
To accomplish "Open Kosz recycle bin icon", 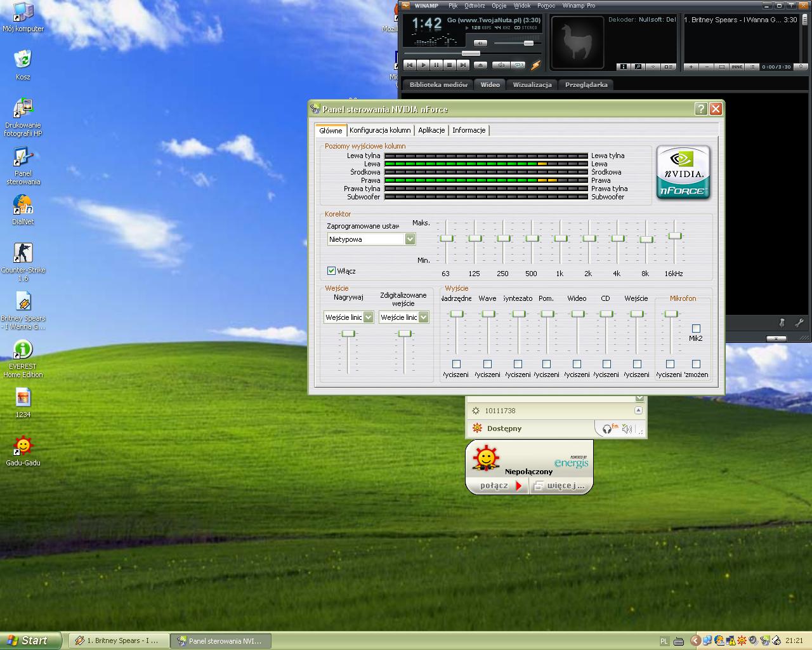I will (23, 65).
